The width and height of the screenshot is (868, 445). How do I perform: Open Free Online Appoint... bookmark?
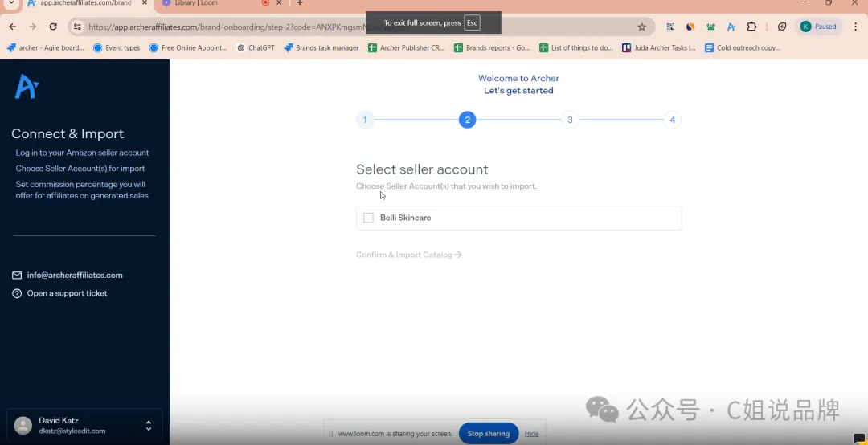[188, 48]
